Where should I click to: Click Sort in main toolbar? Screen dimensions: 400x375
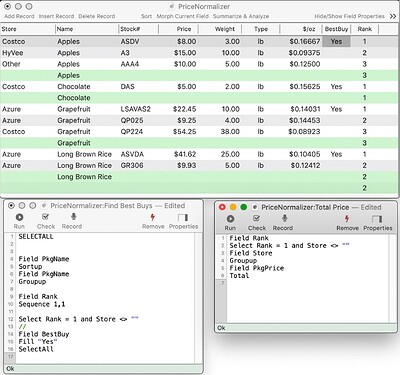pyautogui.click(x=146, y=16)
